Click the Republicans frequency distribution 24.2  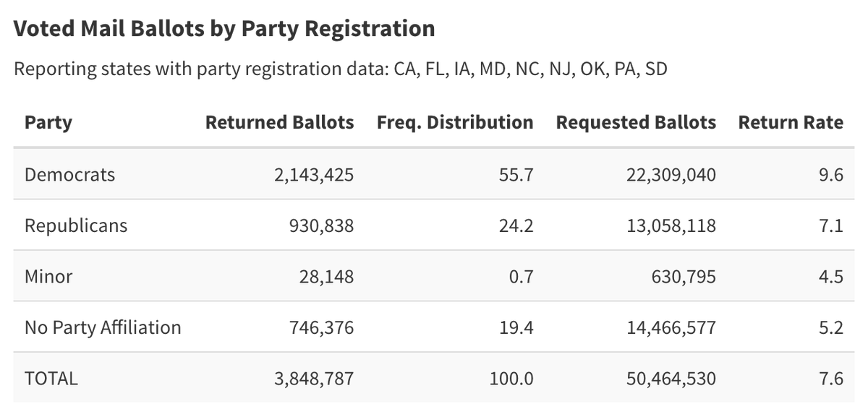(x=516, y=225)
